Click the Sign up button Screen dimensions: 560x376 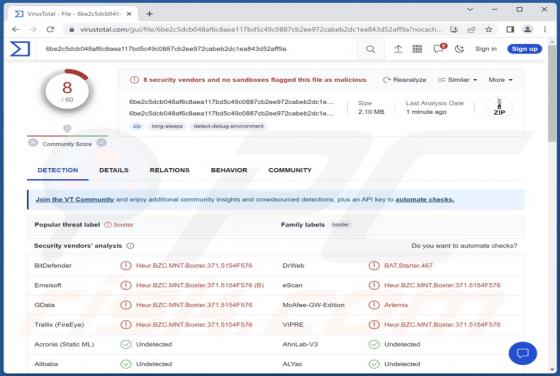point(524,49)
